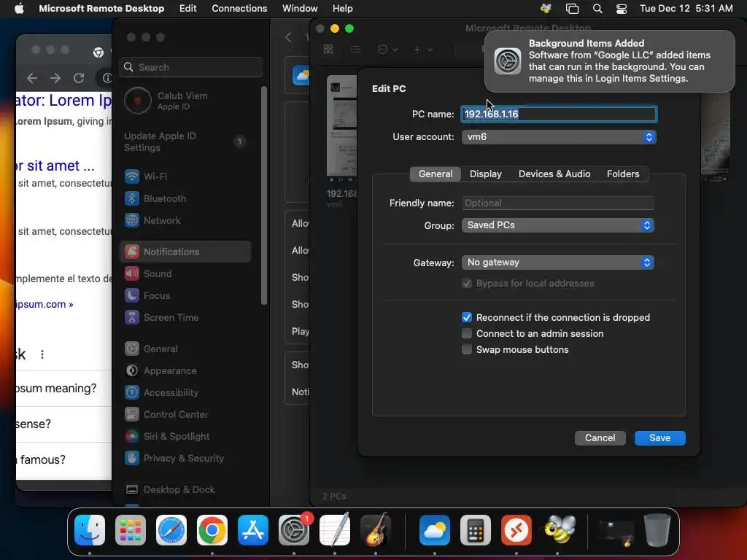Viewport: 747px width, 560px height.
Task: Switch to the Display tab
Action: 485,174
